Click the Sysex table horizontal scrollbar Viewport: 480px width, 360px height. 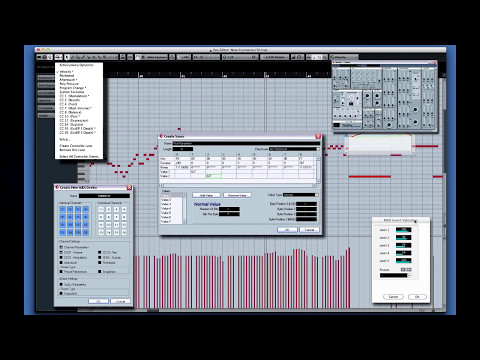click(x=238, y=185)
